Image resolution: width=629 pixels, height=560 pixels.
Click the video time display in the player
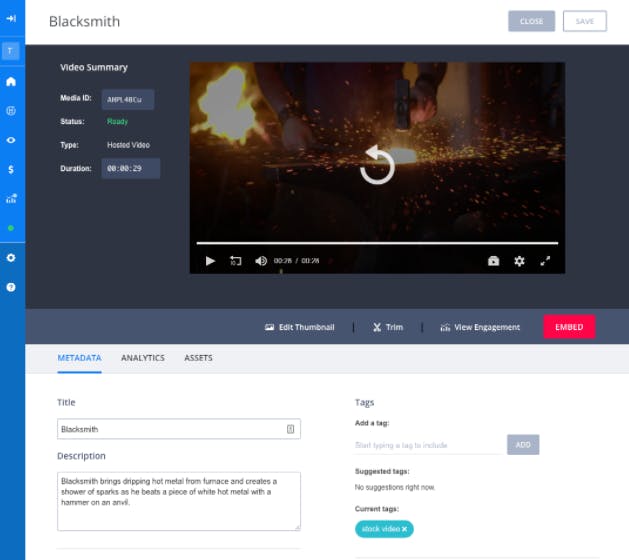tap(296, 261)
